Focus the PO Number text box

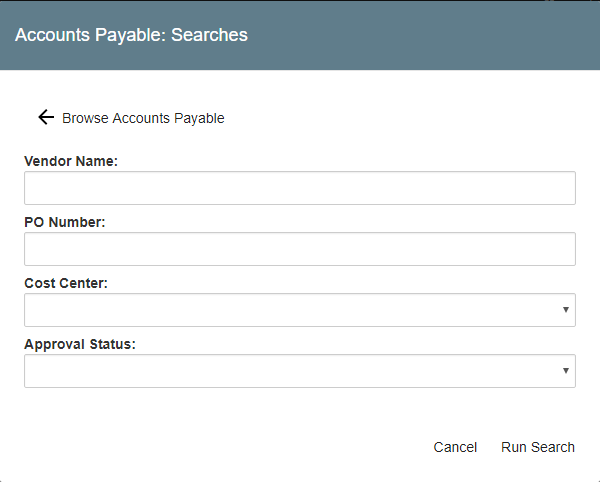pyautogui.click(x=299, y=249)
